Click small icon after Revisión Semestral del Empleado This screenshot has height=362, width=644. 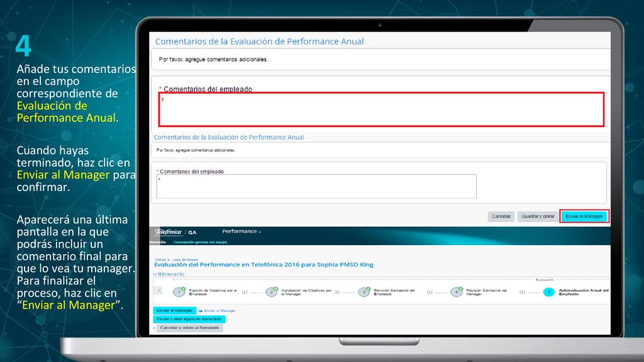point(430,292)
